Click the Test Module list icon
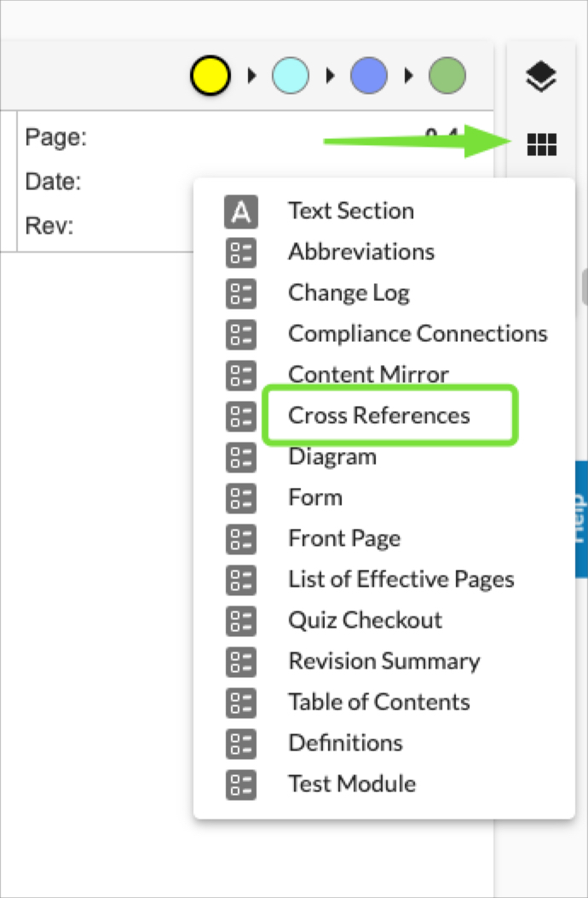The width and height of the screenshot is (588, 898). (241, 785)
